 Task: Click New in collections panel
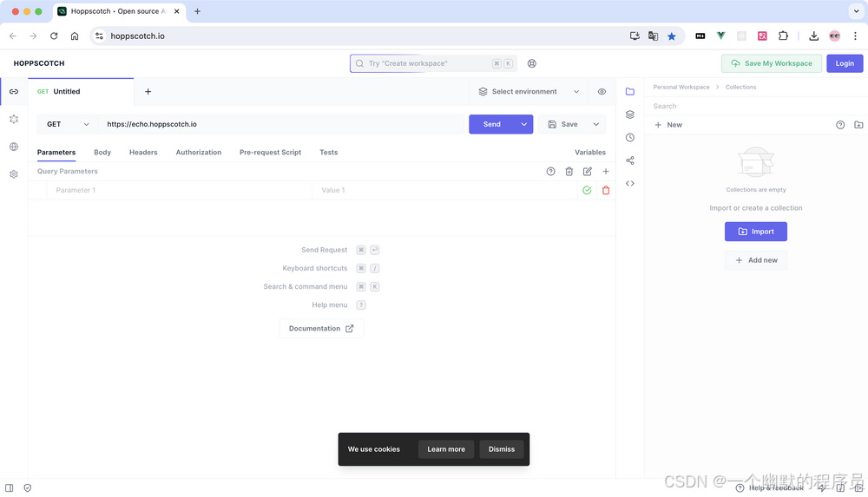(x=668, y=125)
